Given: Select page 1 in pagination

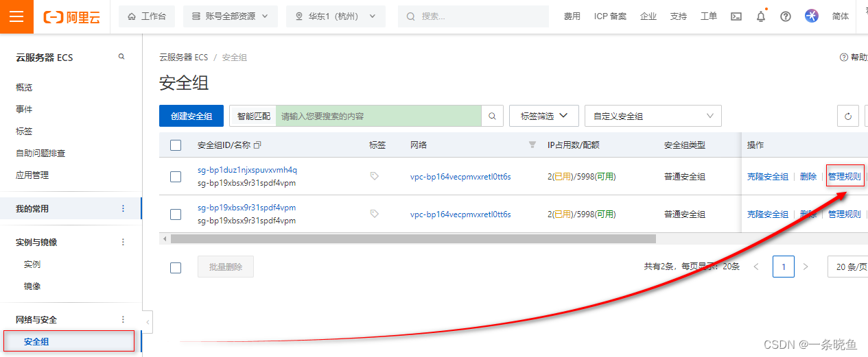Looking at the screenshot, I should click(x=784, y=266).
